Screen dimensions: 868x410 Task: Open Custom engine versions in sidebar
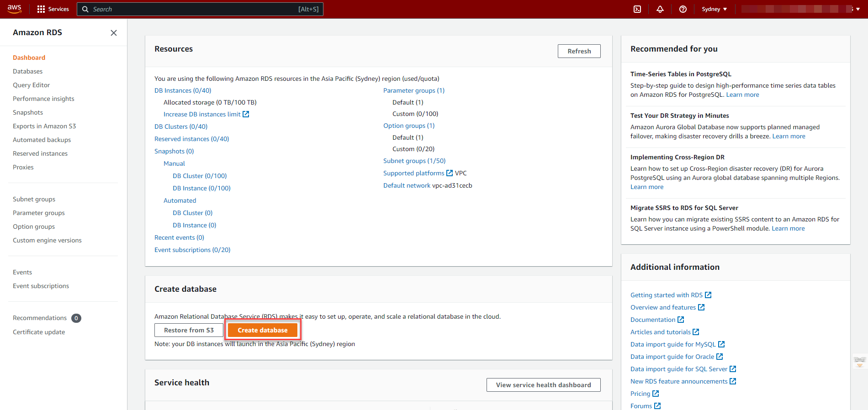47,240
